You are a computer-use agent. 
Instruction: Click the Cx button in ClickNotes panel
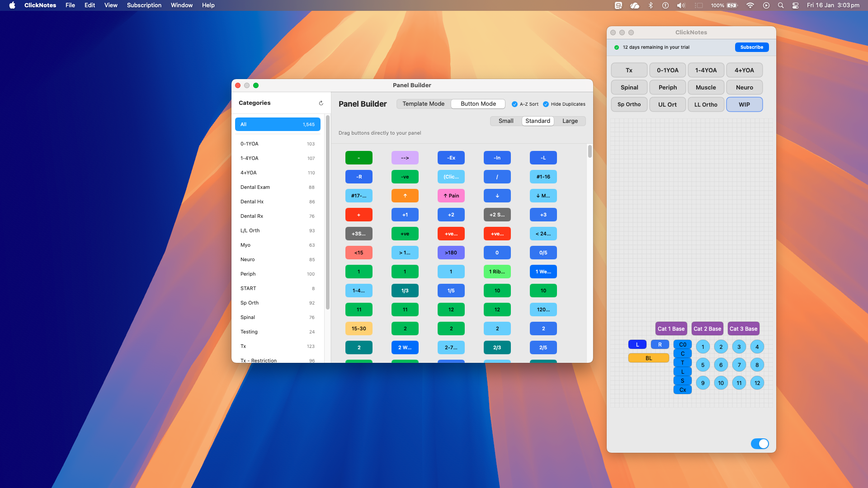coord(683,390)
